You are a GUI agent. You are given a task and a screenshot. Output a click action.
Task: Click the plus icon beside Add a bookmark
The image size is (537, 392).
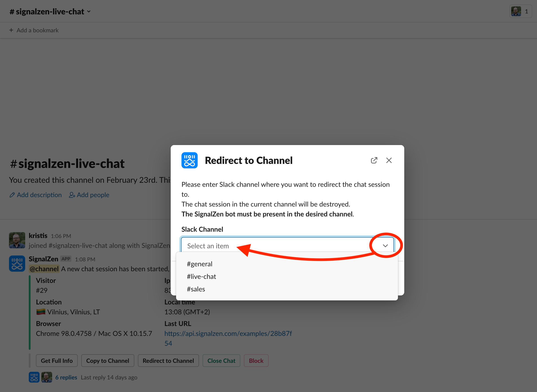pos(11,30)
